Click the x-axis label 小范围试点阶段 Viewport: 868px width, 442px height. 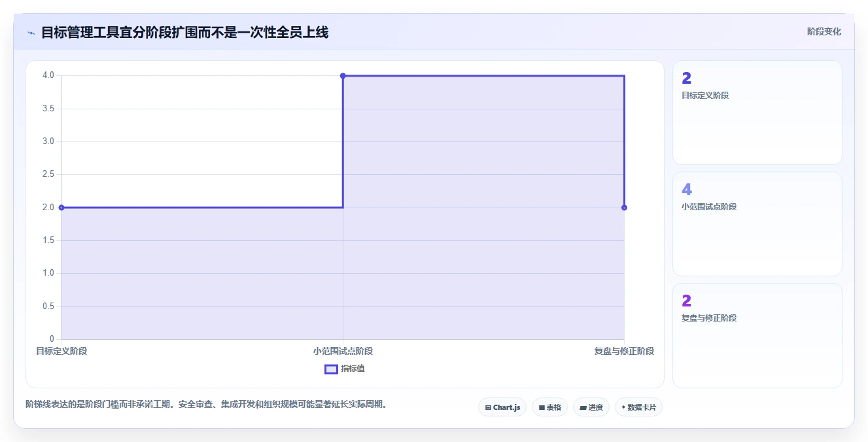343,351
